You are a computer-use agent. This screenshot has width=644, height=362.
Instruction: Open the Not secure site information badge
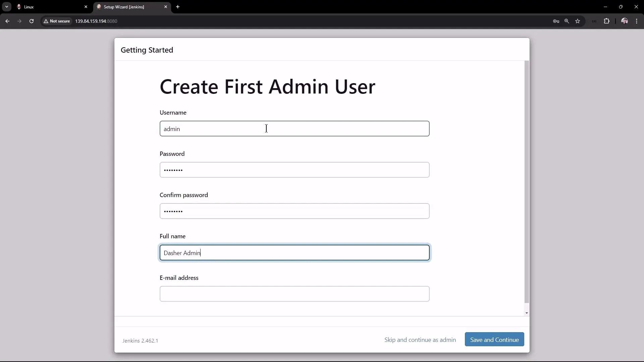56,21
